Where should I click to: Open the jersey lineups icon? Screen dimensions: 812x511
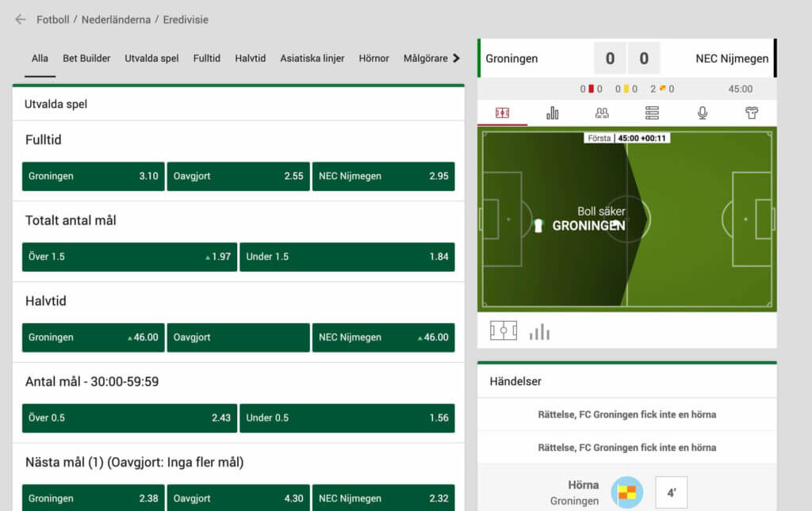tap(752, 112)
